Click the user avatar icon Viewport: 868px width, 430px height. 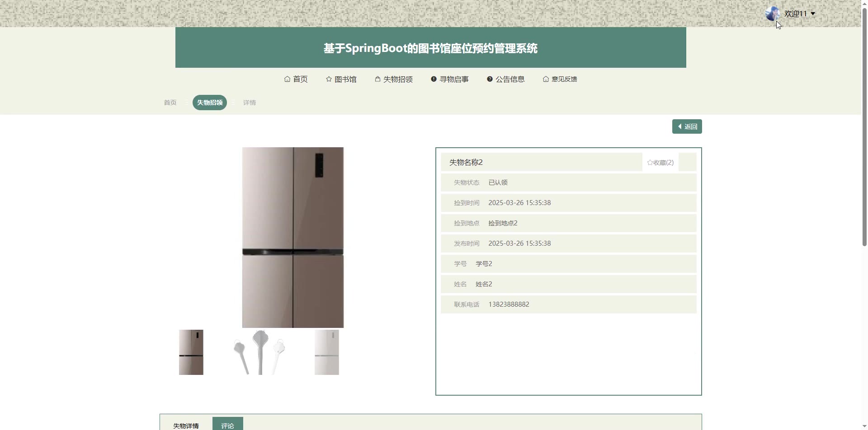pos(773,14)
